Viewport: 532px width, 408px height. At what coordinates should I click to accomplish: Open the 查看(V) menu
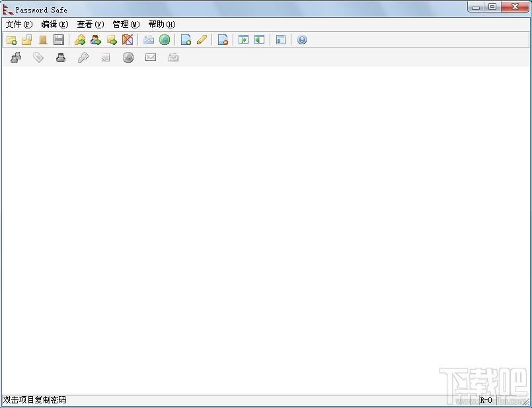pyautogui.click(x=91, y=24)
